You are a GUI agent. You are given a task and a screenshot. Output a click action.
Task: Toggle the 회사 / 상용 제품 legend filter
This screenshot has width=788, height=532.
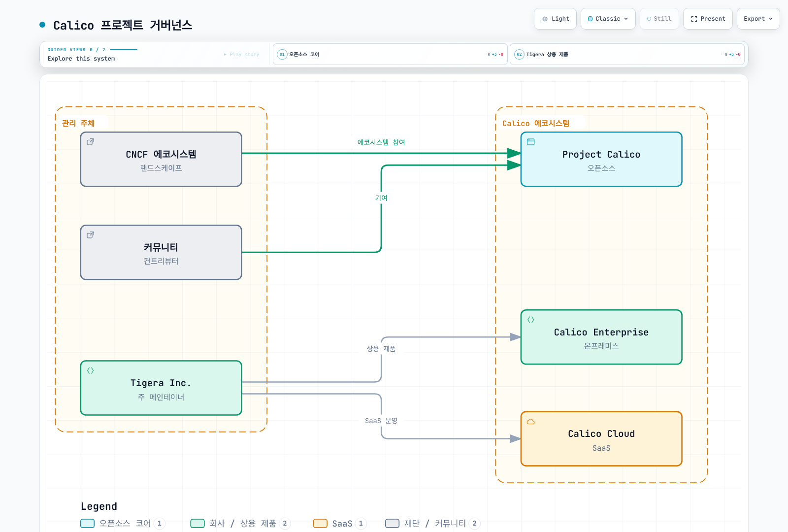click(240, 523)
